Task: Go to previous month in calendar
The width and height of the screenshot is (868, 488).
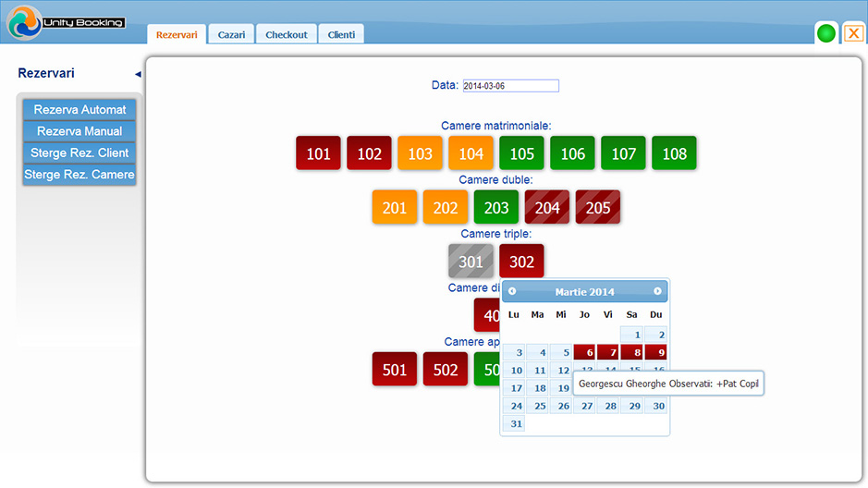Action: 512,291
